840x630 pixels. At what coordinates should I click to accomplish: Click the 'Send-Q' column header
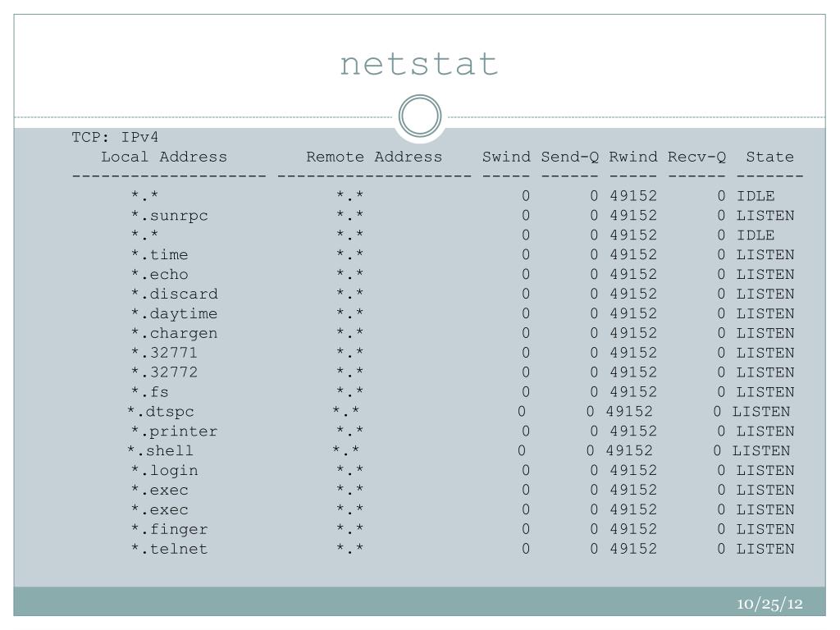coord(569,157)
